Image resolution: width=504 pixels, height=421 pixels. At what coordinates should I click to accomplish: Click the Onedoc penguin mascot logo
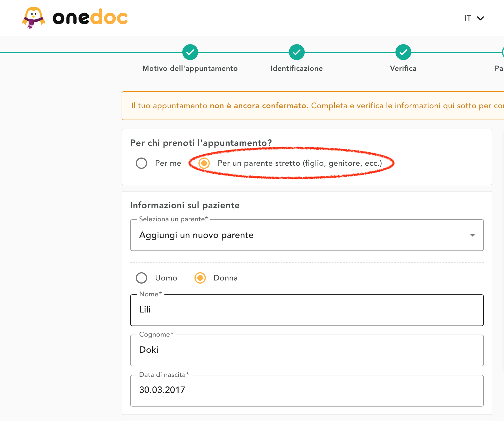pyautogui.click(x=33, y=18)
